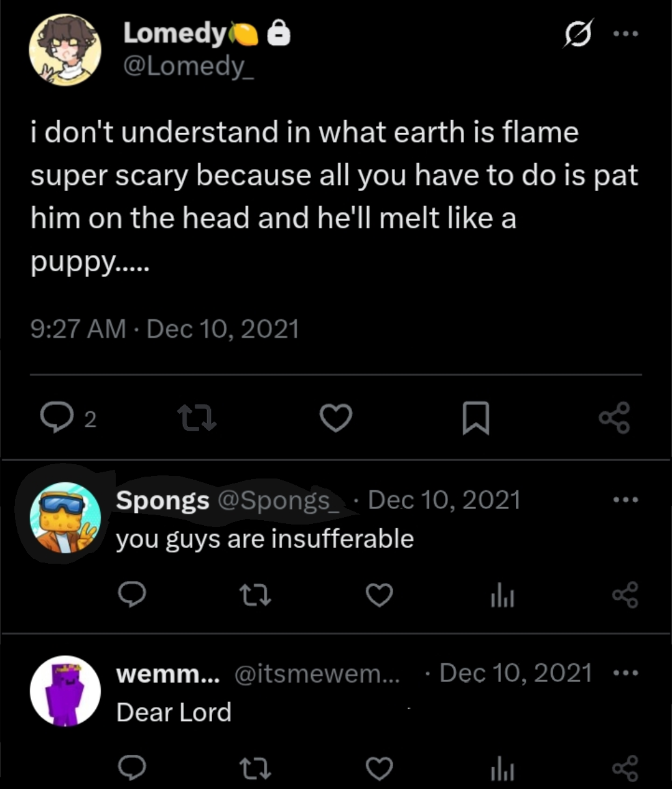The height and width of the screenshot is (789, 672).
Task: Retweet the Spongs reply
Action: [x=255, y=595]
